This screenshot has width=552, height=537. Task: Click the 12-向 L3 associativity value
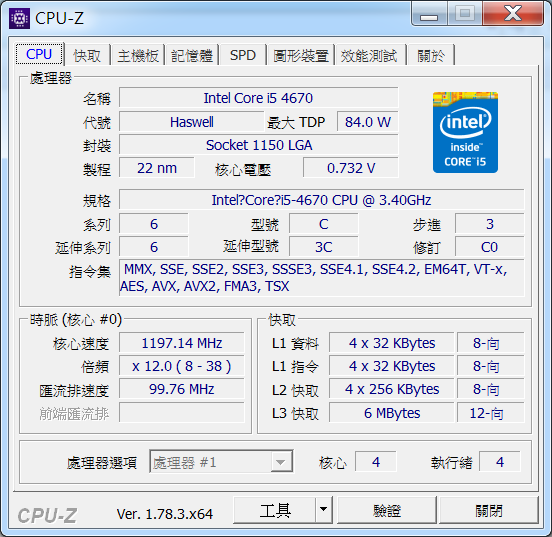click(x=490, y=413)
